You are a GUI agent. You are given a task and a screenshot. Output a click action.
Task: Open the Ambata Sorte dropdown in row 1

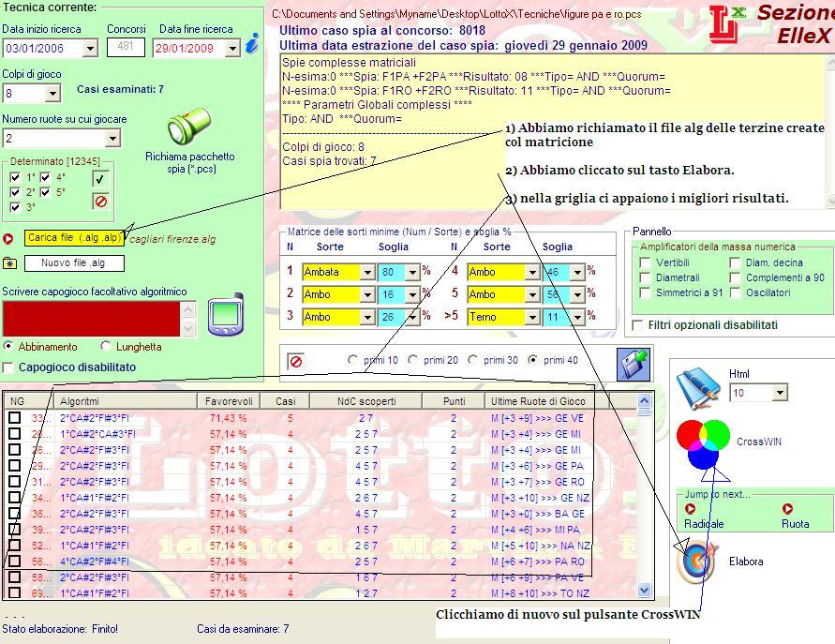click(x=367, y=272)
